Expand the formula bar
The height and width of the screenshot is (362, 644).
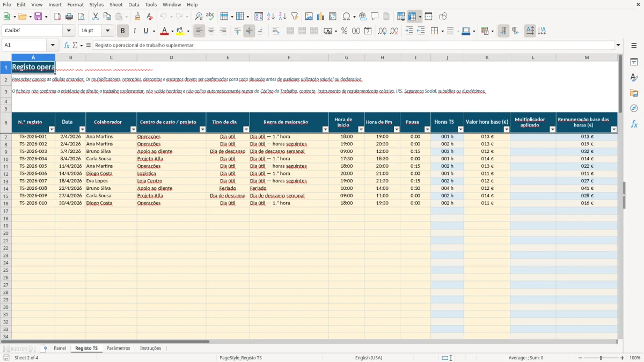pyautogui.click(x=618, y=45)
